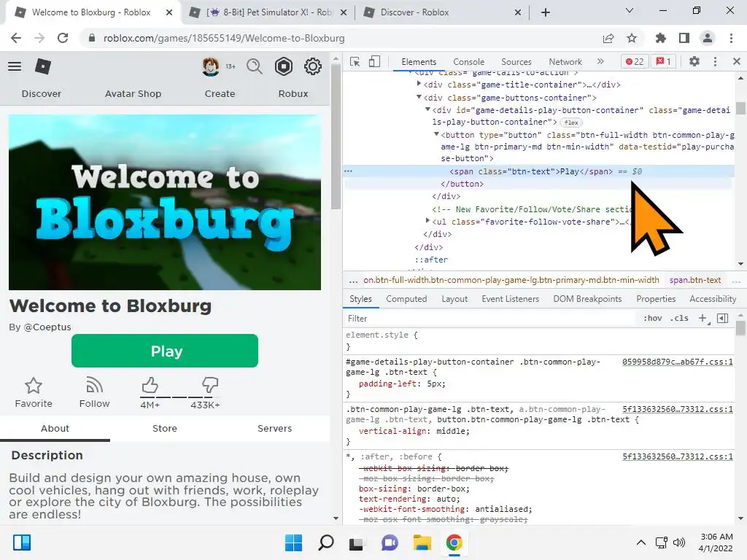Open a new browser tab
The image size is (747, 560).
point(546,12)
